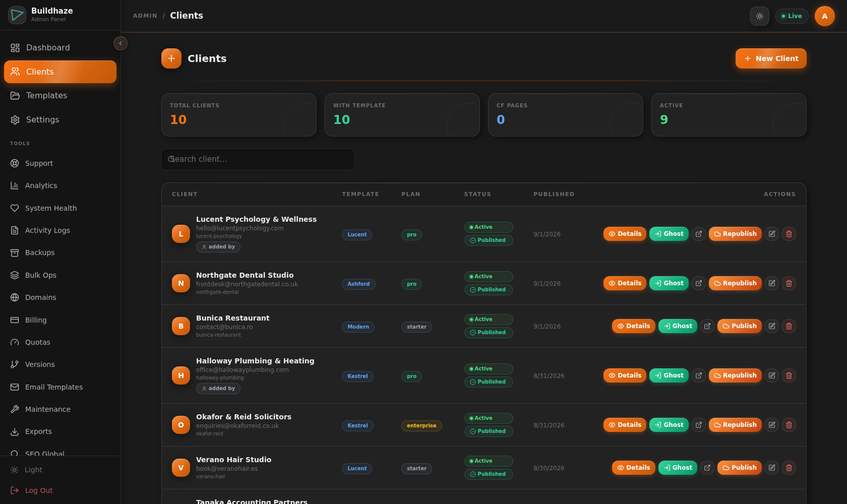Ghost into Northgate Dental Studio
The height and width of the screenshot is (504, 847).
(x=669, y=283)
